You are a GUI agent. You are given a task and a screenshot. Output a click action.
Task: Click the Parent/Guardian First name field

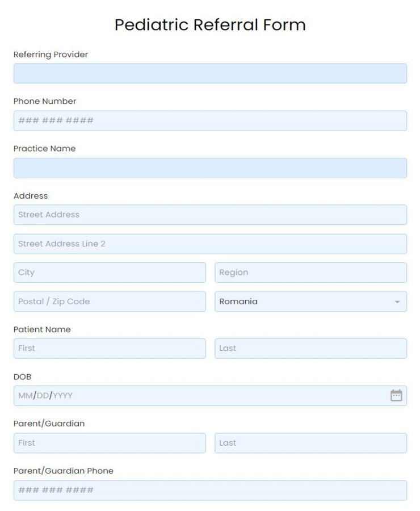point(109,443)
